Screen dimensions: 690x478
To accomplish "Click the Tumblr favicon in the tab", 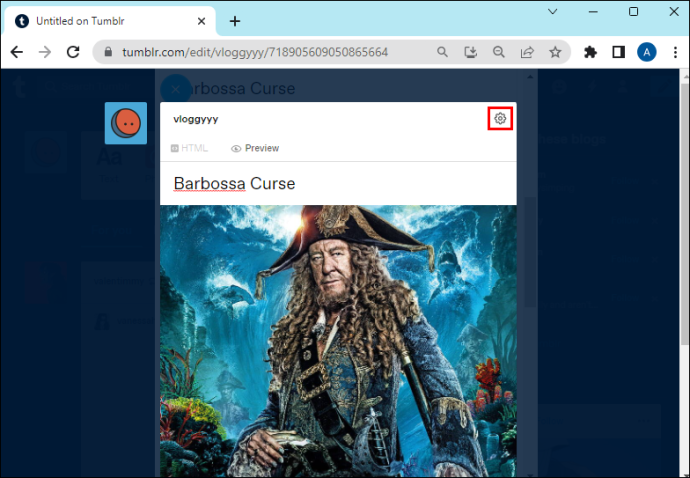I will (x=22, y=21).
